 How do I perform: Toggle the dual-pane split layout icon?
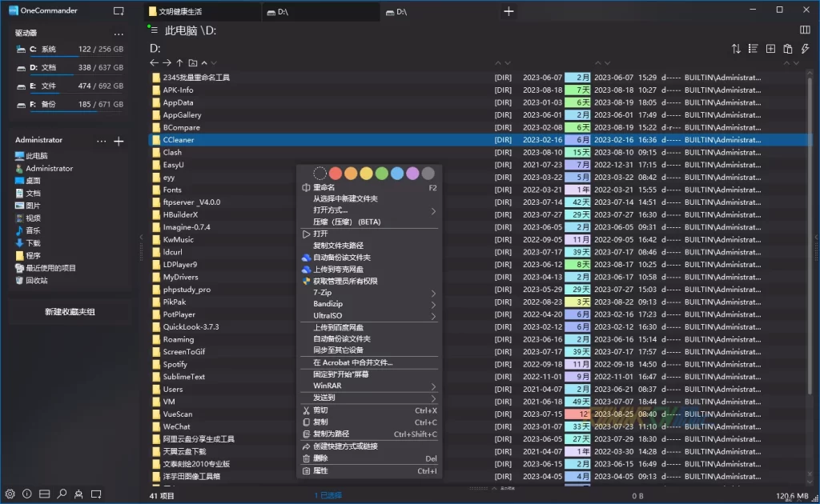[x=45, y=494]
